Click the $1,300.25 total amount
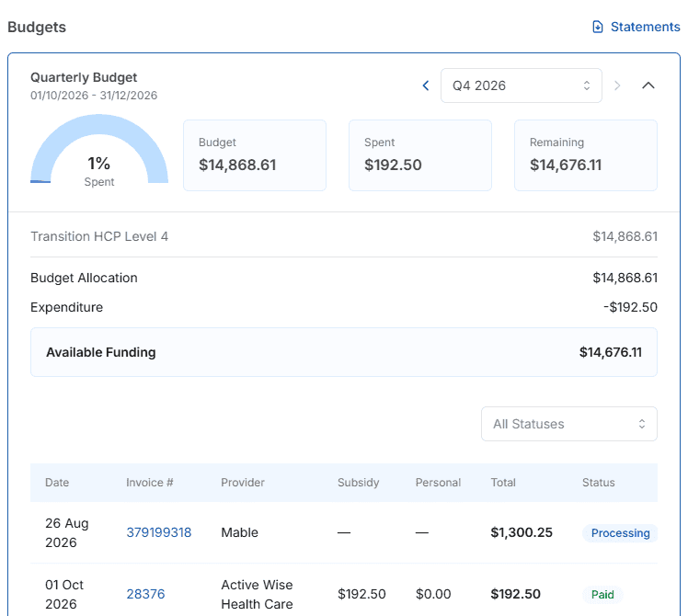 point(522,532)
